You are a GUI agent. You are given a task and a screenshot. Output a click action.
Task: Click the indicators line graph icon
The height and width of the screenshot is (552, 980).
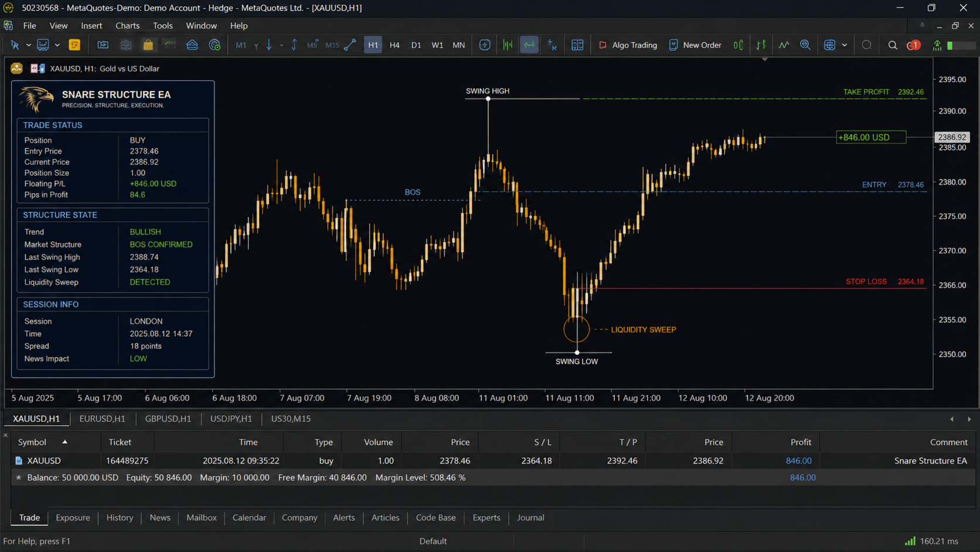[784, 45]
